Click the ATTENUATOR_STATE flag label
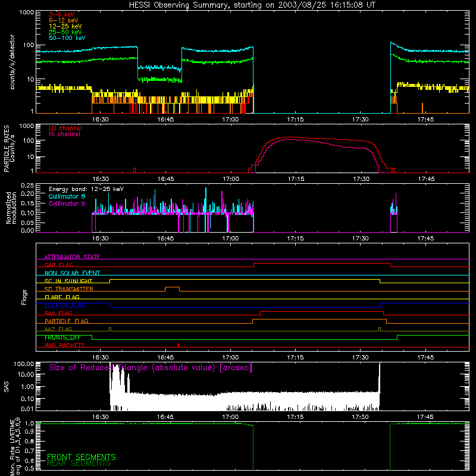The height and width of the screenshot is (476, 476). click(72, 257)
